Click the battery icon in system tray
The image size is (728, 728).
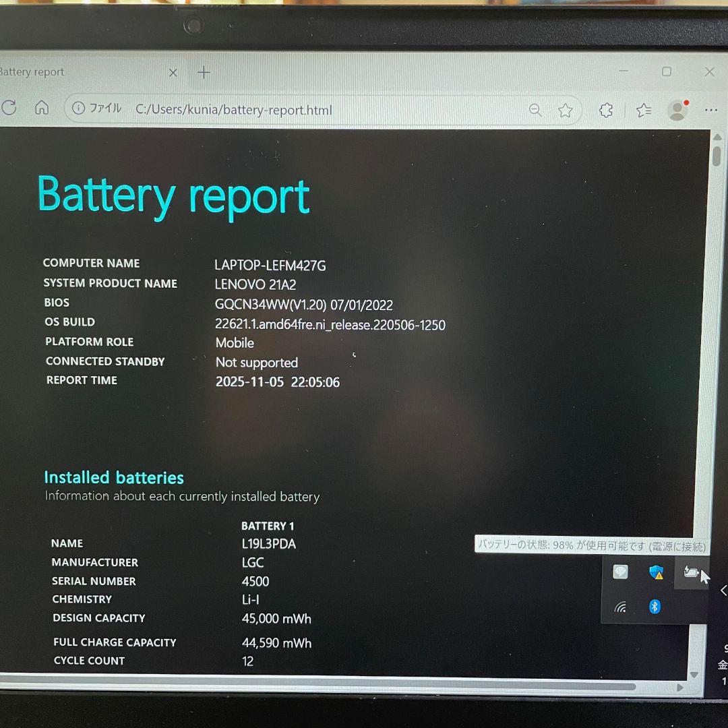tap(690, 572)
